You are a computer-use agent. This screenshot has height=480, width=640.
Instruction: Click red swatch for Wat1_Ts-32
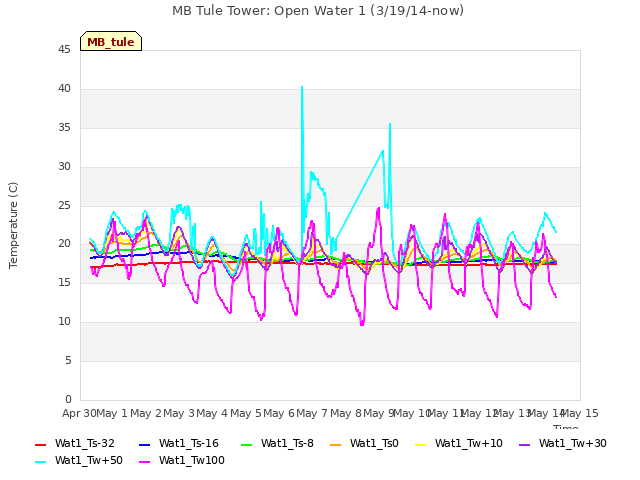[41, 444]
